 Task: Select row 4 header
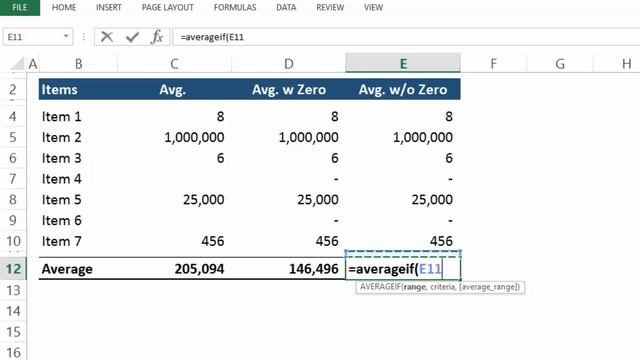click(13, 116)
